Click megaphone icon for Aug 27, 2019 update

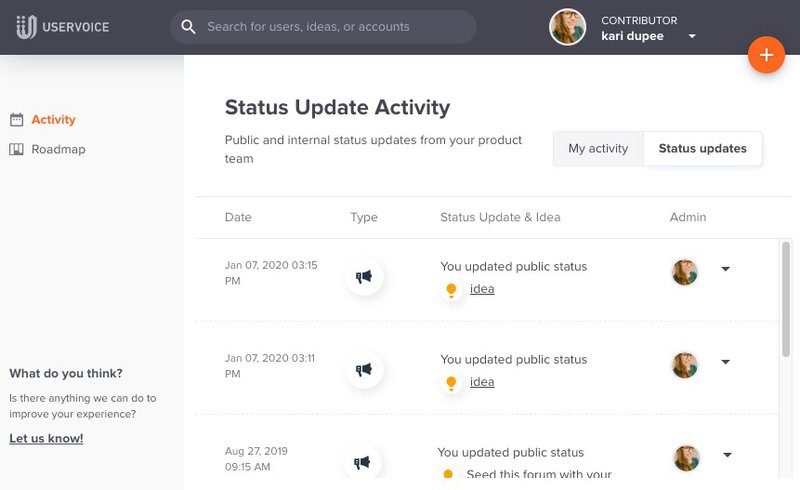tap(364, 462)
